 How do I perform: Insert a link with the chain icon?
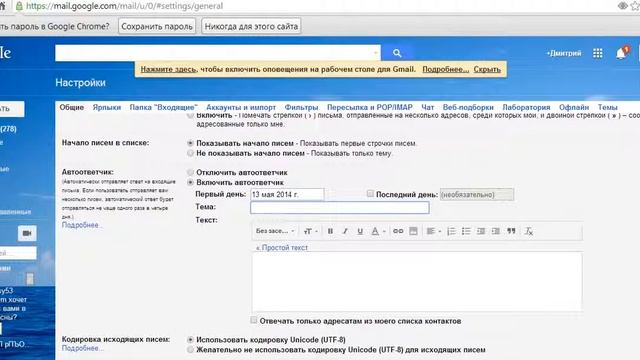[398, 231]
